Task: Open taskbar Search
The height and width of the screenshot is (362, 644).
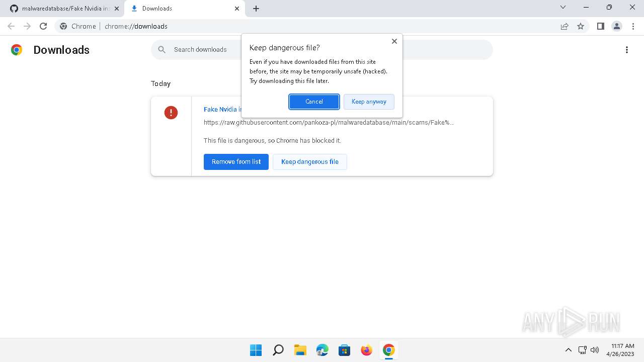Action: click(278, 350)
